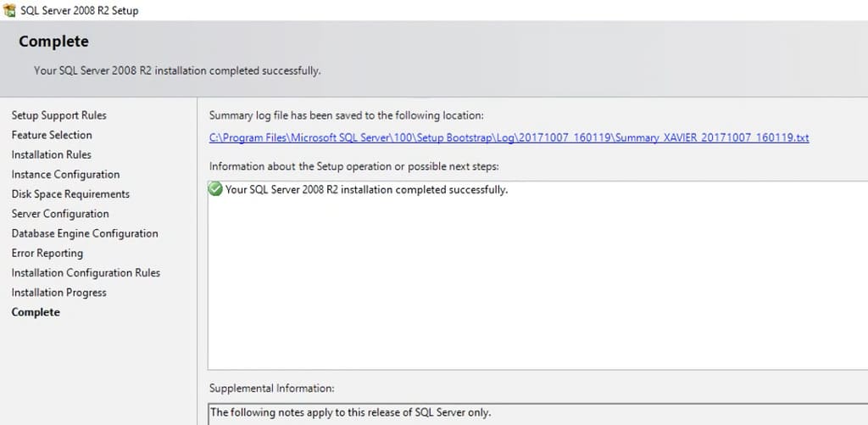Click the SQL Server Setup title bar icon
868x425 pixels.
(x=8, y=10)
